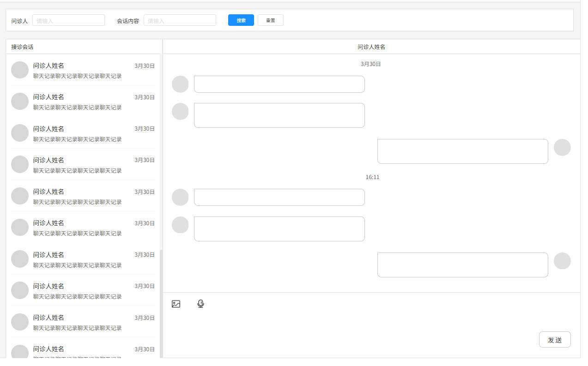
Task: Focus the 会话内容 input field
Action: [180, 20]
